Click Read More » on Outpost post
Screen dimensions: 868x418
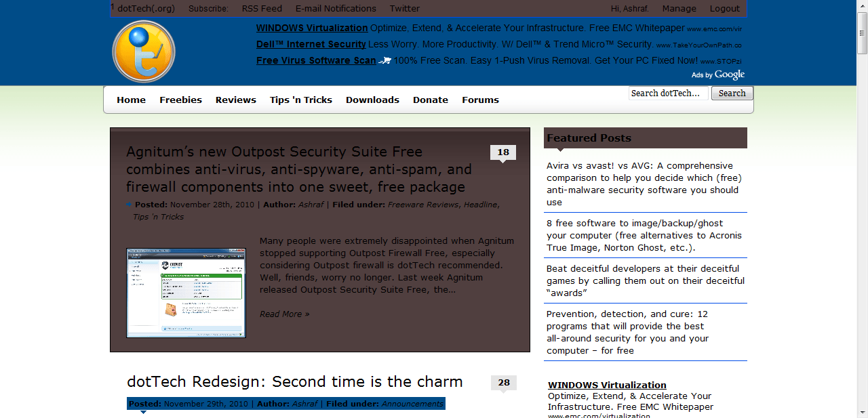coord(284,314)
